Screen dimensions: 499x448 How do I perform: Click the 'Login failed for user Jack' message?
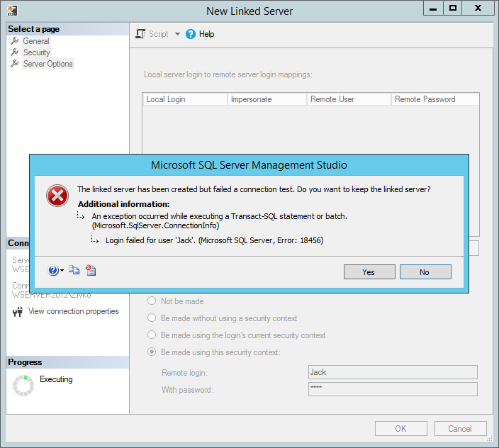coord(215,240)
